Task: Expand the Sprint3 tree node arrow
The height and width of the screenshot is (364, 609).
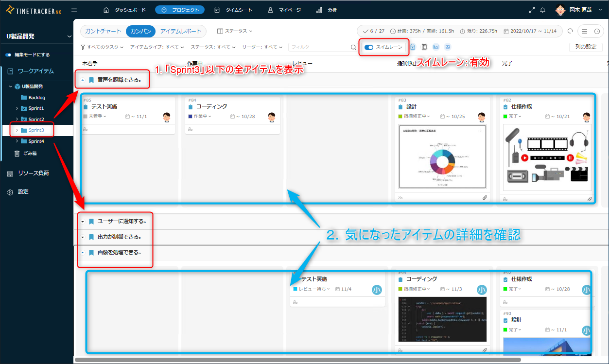Action: click(18, 130)
